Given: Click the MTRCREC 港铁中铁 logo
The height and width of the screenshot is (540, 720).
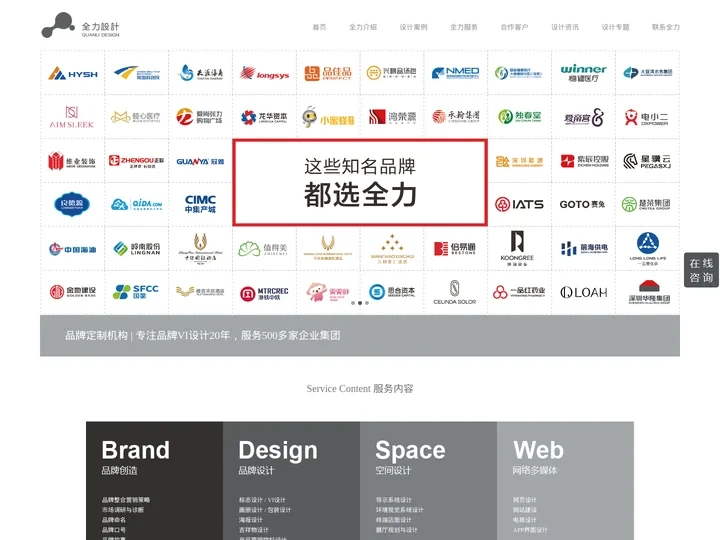Looking at the screenshot, I should pyautogui.click(x=264, y=293).
